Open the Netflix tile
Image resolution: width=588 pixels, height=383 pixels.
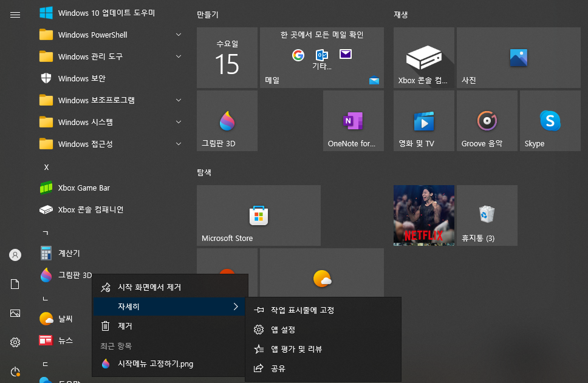(423, 215)
